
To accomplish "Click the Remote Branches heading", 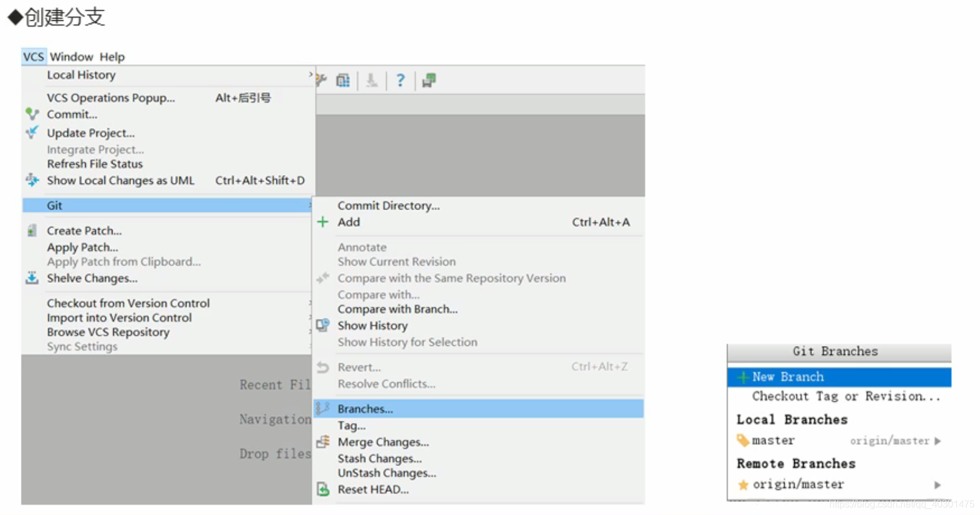I will [796, 463].
